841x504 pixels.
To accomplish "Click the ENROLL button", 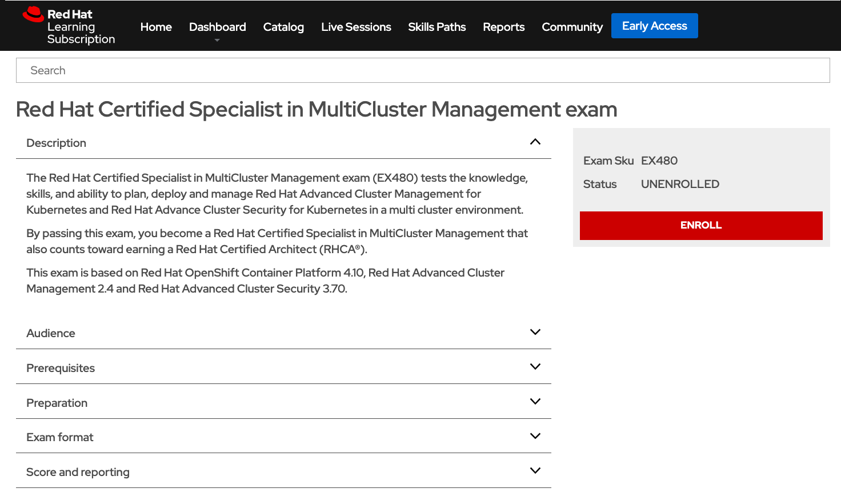I will pyautogui.click(x=701, y=225).
